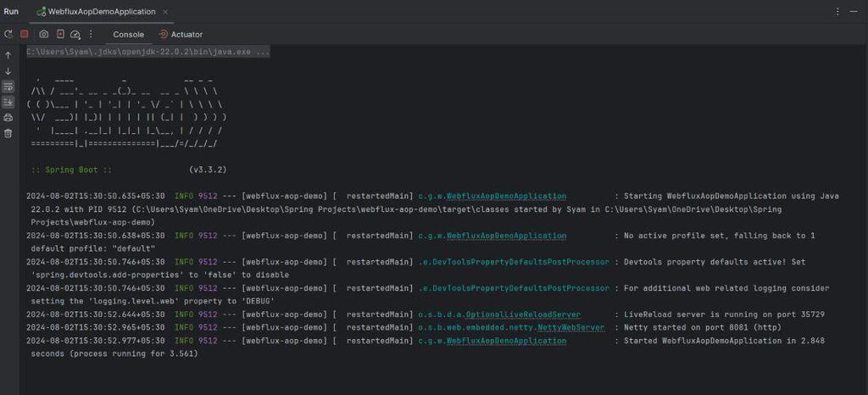Toggle soft-wrap in the console sidebar
Image resolution: width=868 pixels, height=395 pixels.
click(8, 86)
